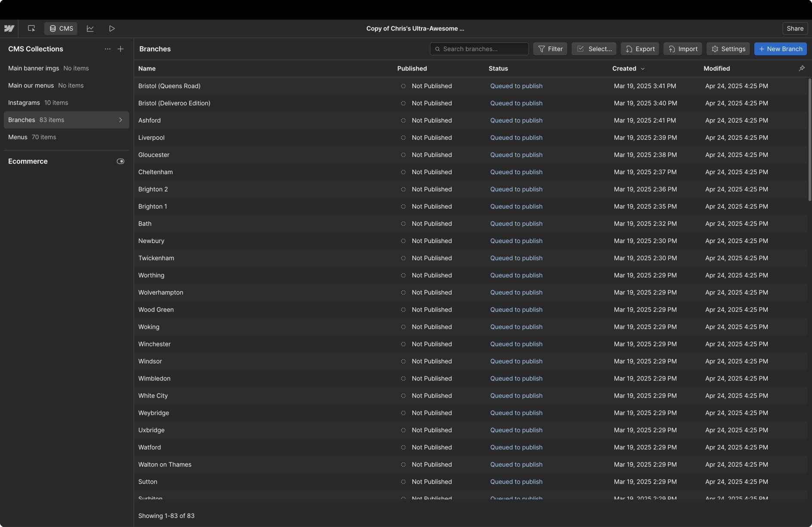Add a new CMS collection
Image resolution: width=812 pixels, height=527 pixels.
click(x=120, y=49)
